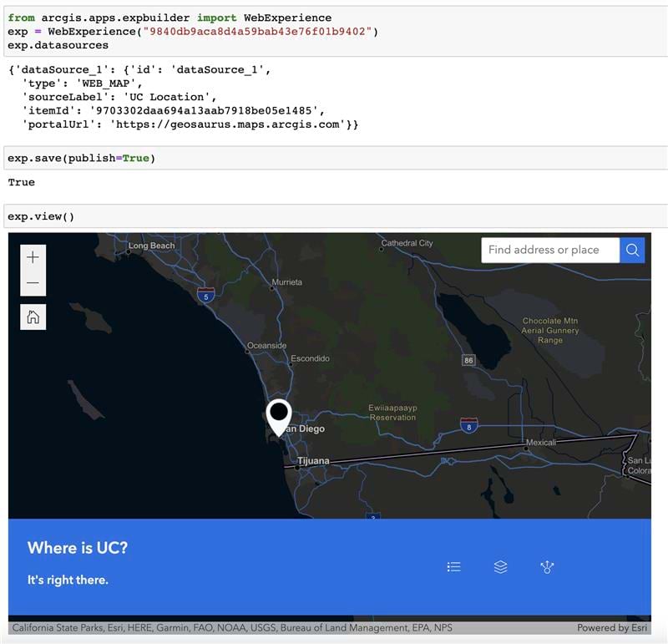Zoom out on the map
This screenshot has width=668, height=644.
coord(33,283)
